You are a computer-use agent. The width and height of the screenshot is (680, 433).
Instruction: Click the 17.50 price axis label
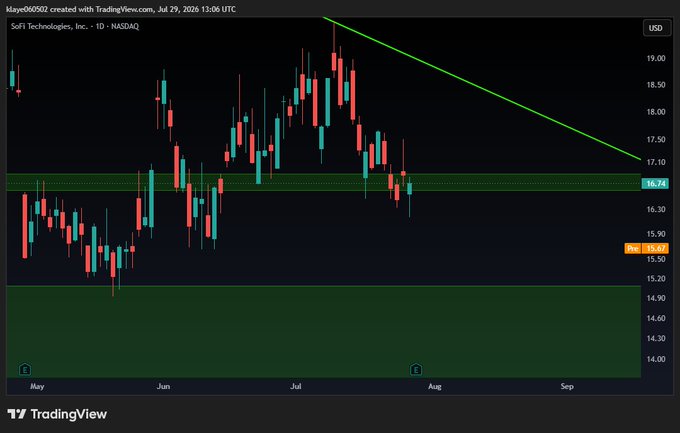point(656,139)
